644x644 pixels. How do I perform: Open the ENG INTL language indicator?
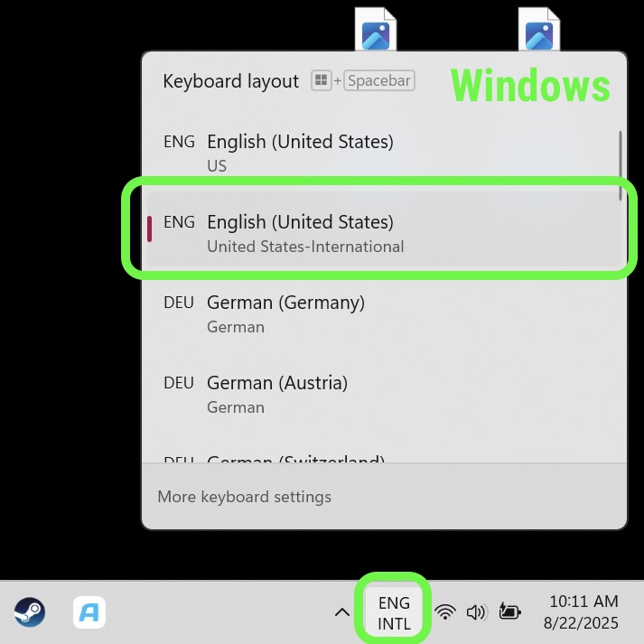click(x=394, y=612)
